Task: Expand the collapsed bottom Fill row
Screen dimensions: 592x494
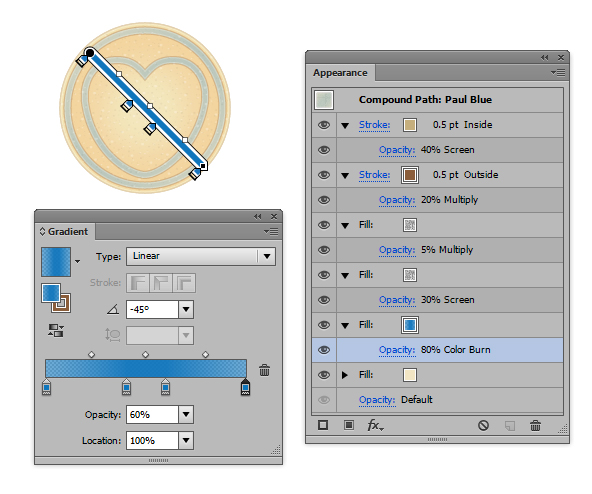Action: (x=344, y=375)
